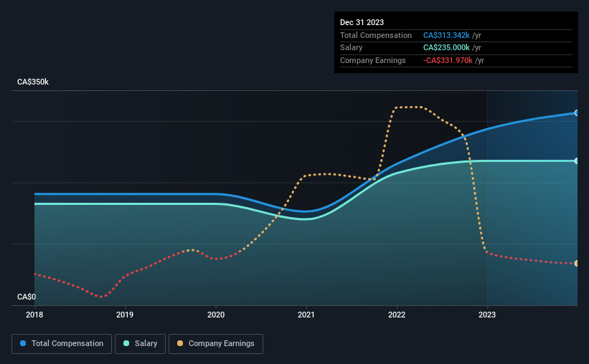
Task: Click the CA$313.342k total compensation value
Action: click(446, 35)
